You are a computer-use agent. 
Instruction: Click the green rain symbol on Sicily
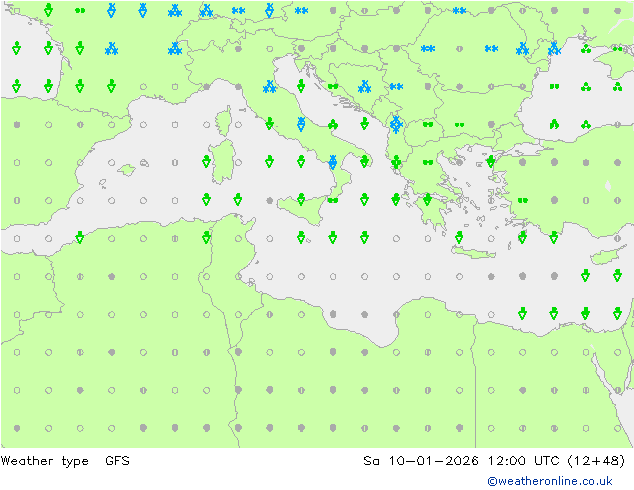(x=301, y=199)
